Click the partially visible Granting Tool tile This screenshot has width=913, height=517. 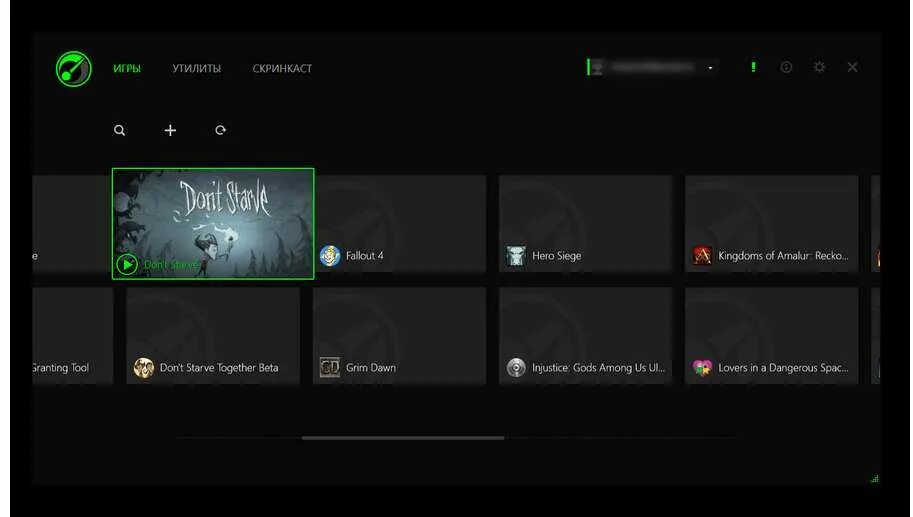click(x=73, y=335)
